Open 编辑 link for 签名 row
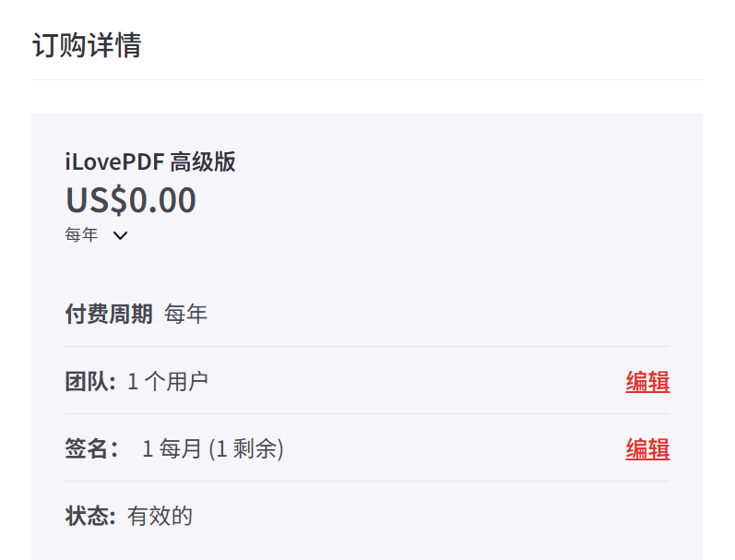Screen dimensions: 735x560 pos(647,448)
